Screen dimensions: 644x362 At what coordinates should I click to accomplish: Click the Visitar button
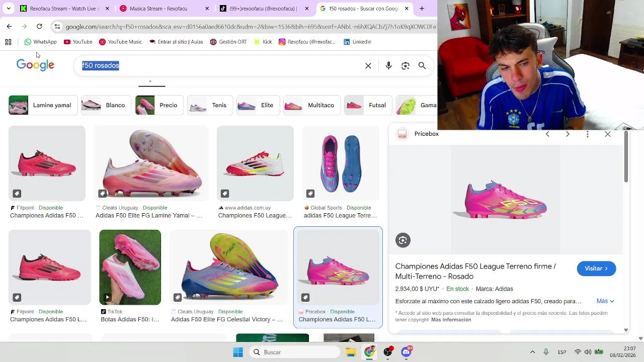[x=596, y=268]
